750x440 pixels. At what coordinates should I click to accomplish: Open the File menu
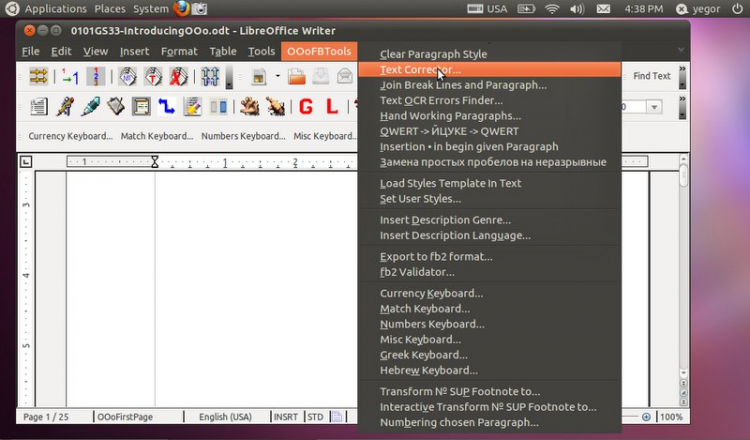pos(30,51)
